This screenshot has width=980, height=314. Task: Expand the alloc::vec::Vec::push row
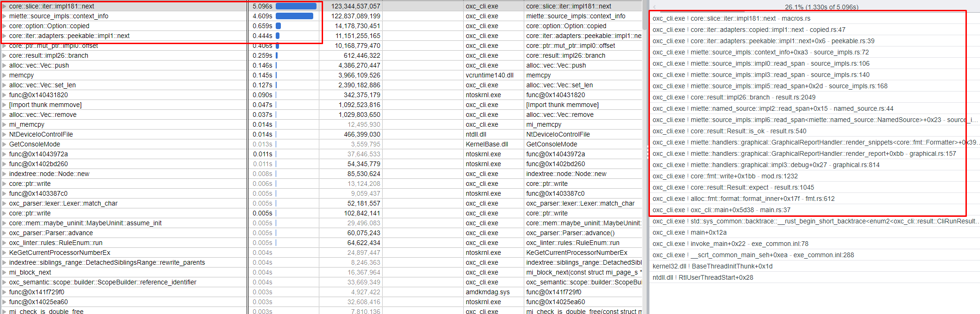coord(4,65)
